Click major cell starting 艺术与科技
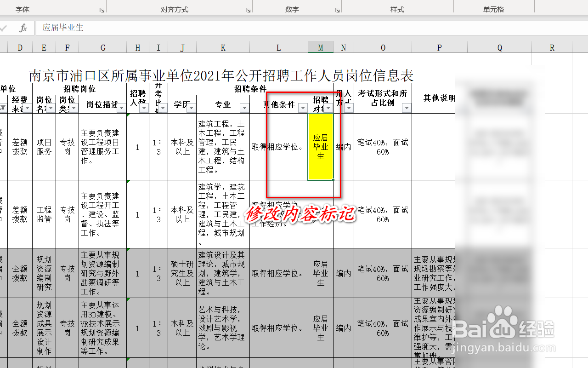The image size is (588, 368). pos(223,328)
